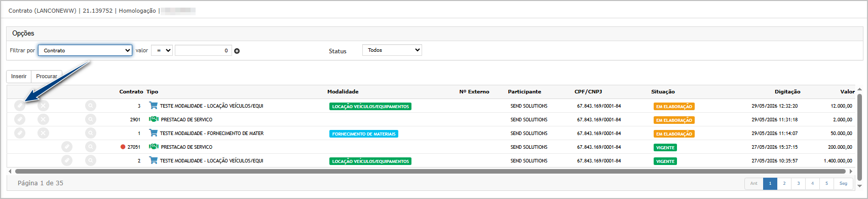Click delete X icon for contract 2901
Viewport: 868px width, 199px height.
coord(44,119)
